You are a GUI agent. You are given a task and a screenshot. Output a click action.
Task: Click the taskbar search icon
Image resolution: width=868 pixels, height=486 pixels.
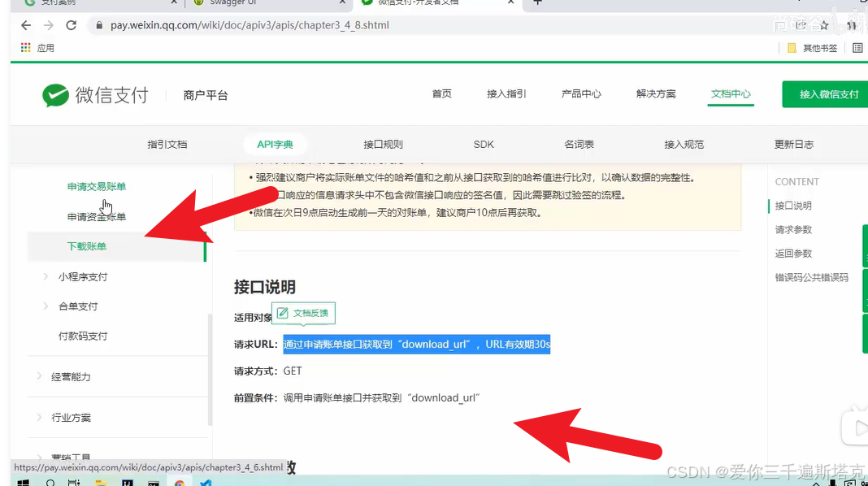tap(50, 483)
